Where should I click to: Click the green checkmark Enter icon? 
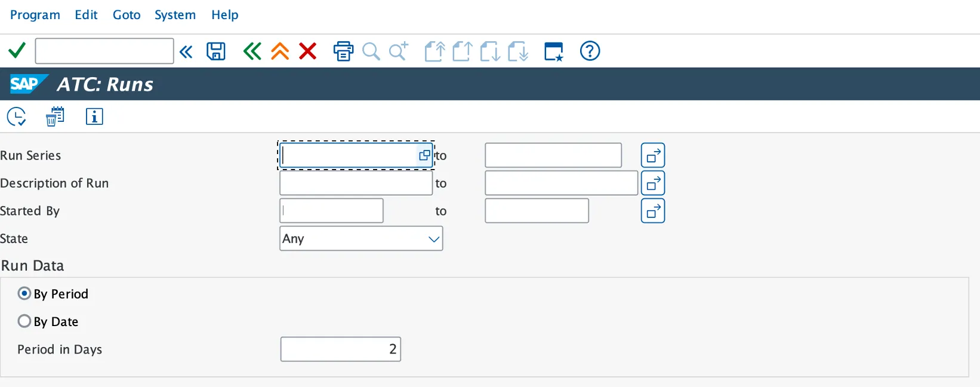click(17, 51)
